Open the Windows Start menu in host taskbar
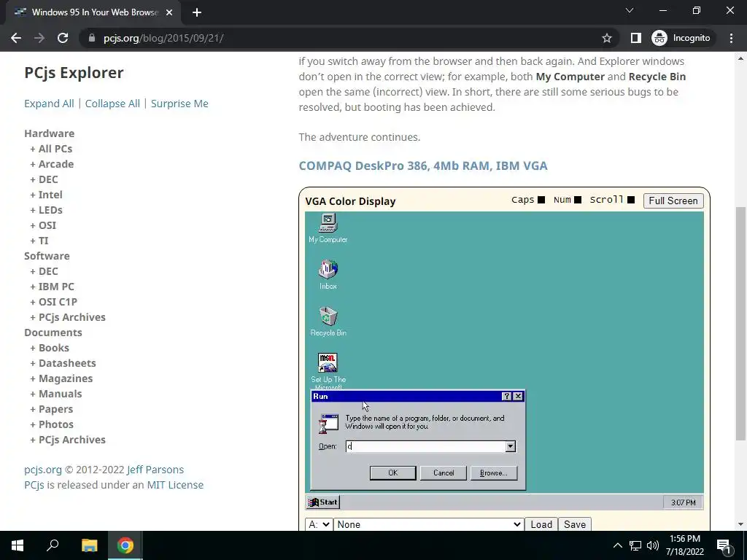This screenshot has width=747, height=560. click(x=18, y=545)
